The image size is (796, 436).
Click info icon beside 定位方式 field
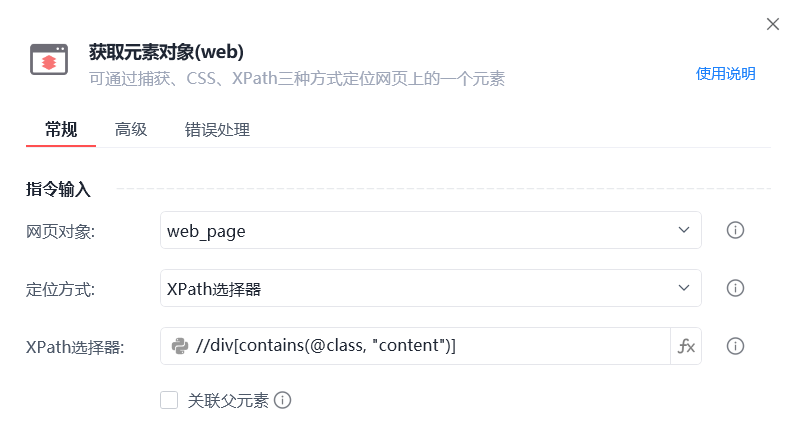(x=735, y=288)
